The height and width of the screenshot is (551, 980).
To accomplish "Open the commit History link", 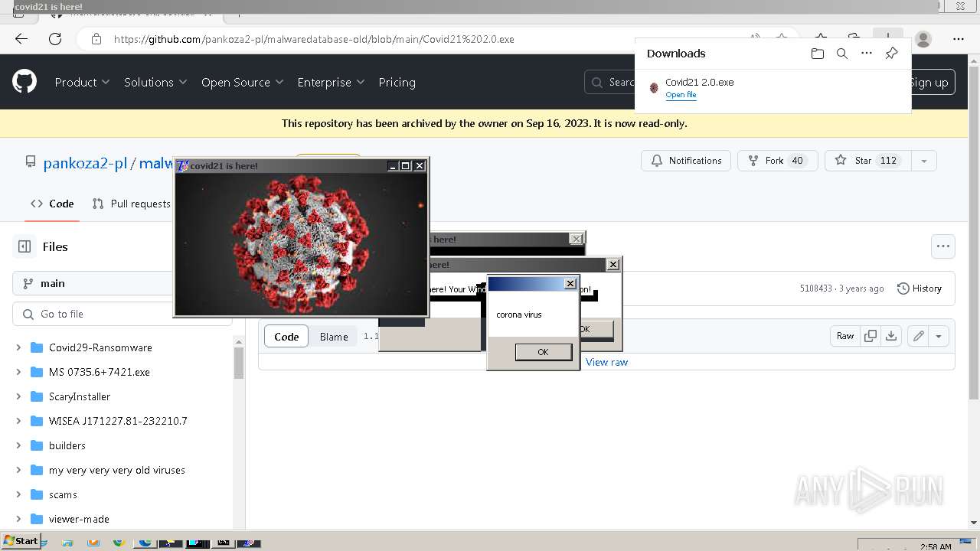I will point(919,289).
